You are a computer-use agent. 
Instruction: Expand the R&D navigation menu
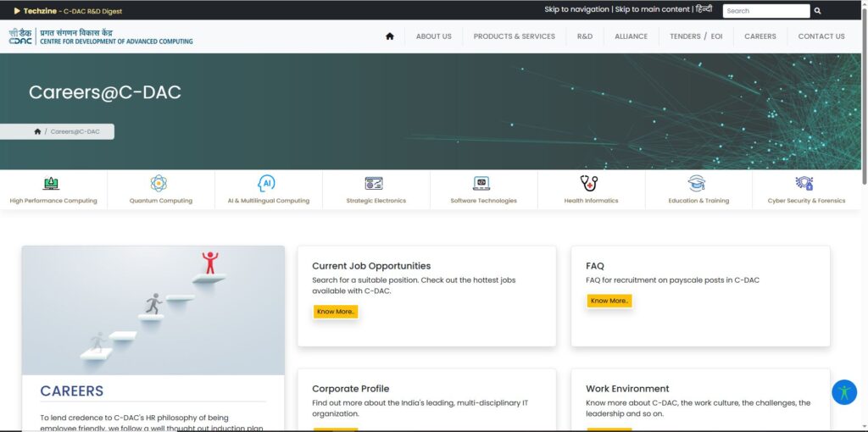(x=585, y=36)
